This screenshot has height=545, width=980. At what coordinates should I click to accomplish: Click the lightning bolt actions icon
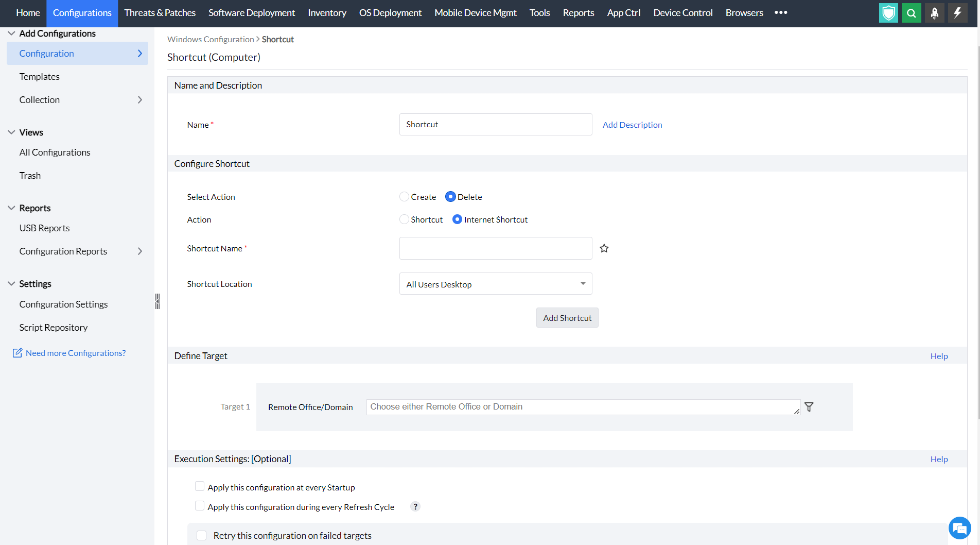coord(957,13)
